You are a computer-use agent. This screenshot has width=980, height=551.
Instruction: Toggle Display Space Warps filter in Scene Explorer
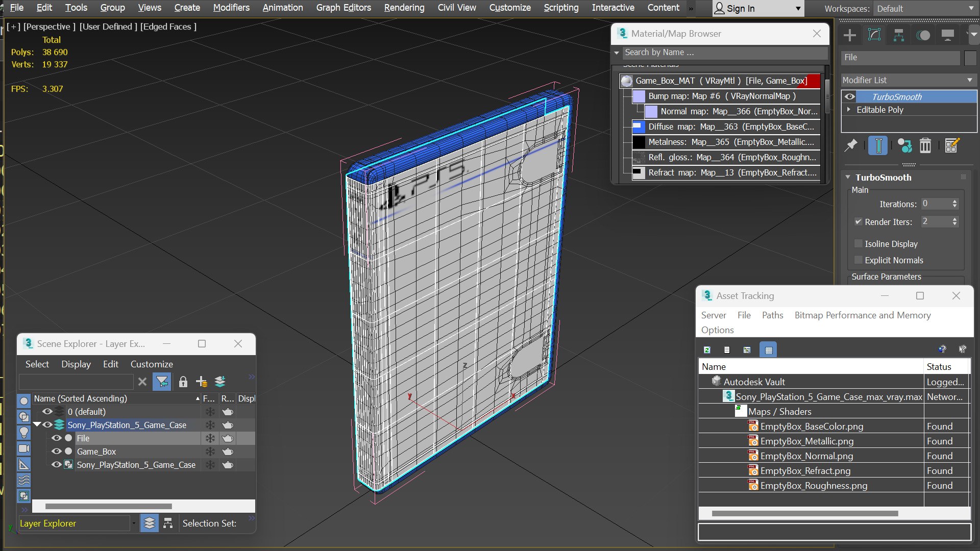pyautogui.click(x=24, y=480)
